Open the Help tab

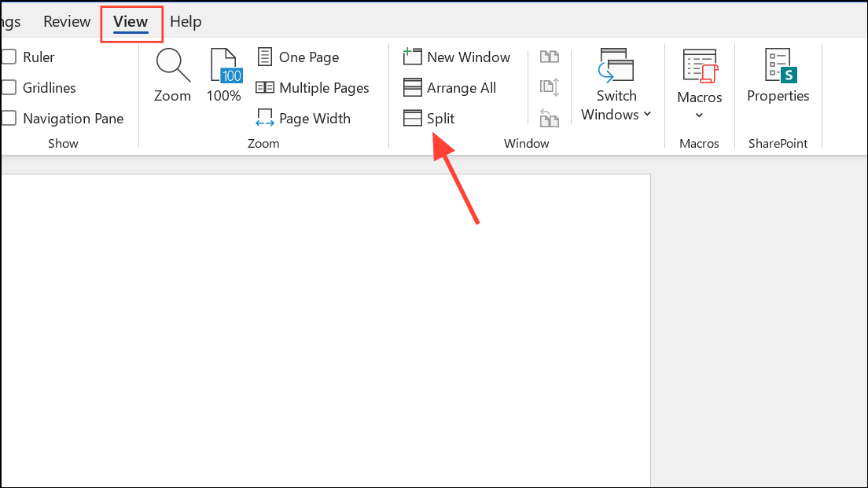(x=186, y=21)
